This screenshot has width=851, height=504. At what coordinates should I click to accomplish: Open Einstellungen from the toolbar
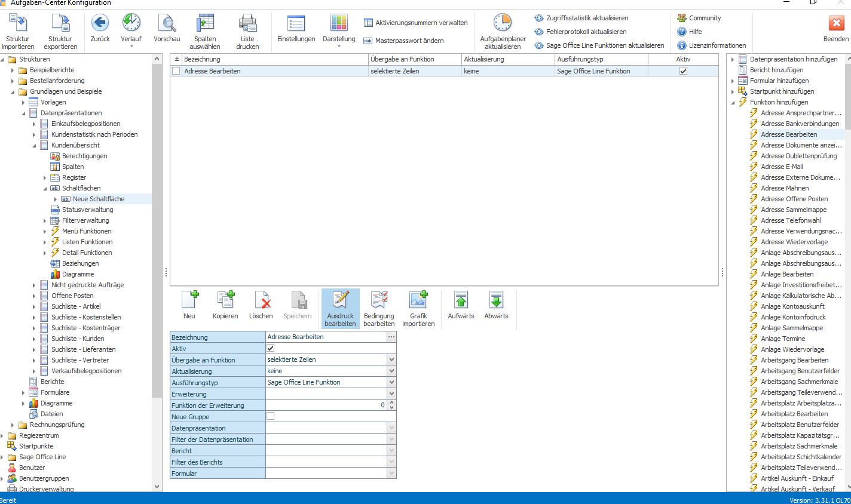[296, 23]
